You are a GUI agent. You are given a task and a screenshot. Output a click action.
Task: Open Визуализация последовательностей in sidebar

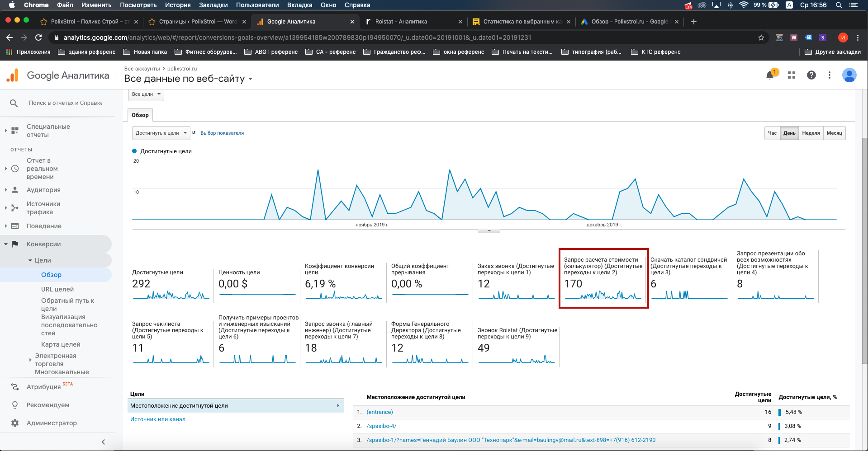[69, 325]
